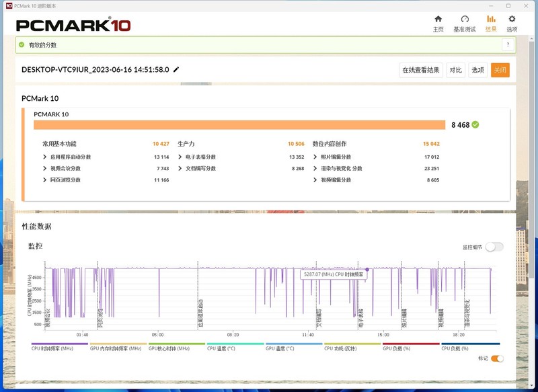This screenshot has width=538, height=392.
Task: Click the highlighted data point on chart
Action: [367, 270]
